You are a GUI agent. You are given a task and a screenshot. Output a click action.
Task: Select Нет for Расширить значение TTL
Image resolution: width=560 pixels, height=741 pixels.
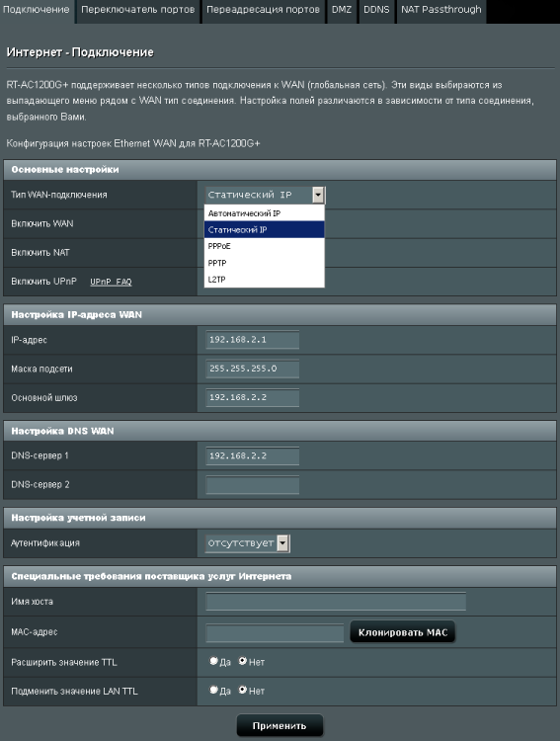242,661
